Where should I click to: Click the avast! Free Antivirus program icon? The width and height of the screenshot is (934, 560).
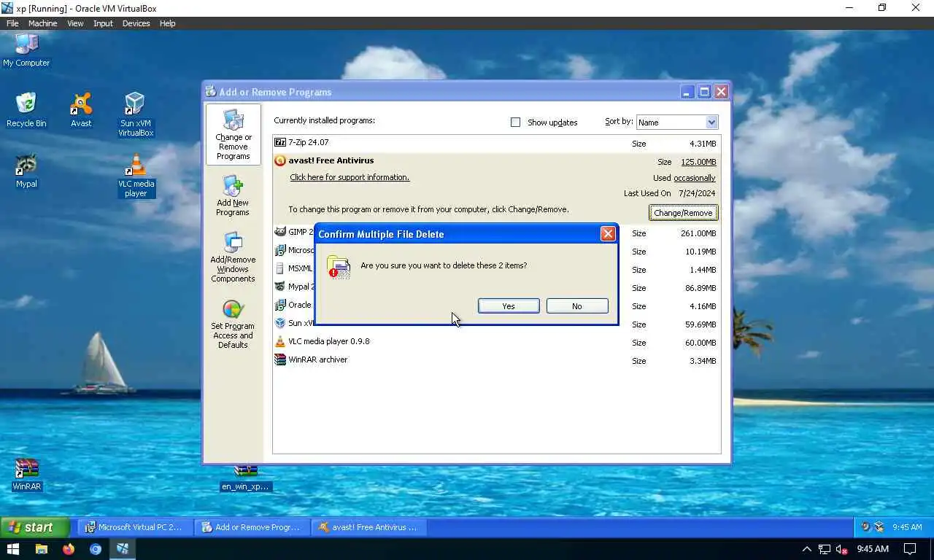280,160
